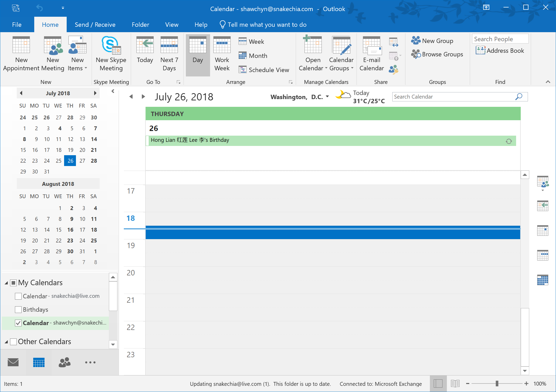
Task: Collapse the My Calendars group
Action: point(6,283)
